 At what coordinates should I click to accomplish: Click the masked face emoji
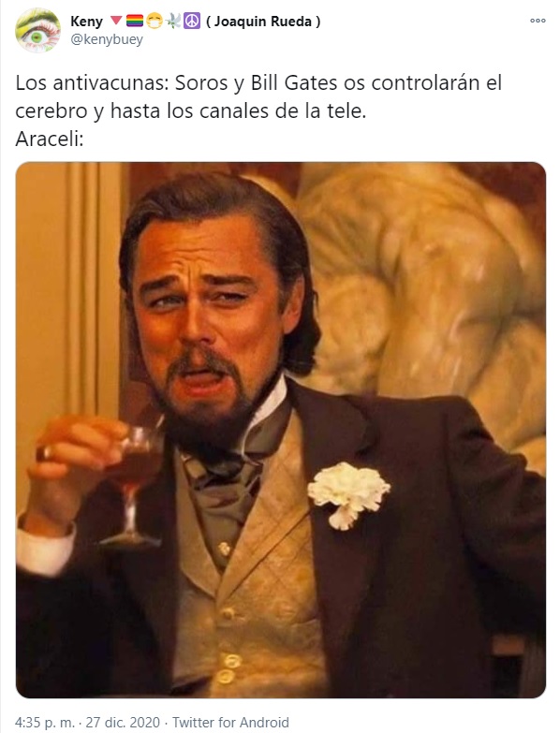pos(154,21)
